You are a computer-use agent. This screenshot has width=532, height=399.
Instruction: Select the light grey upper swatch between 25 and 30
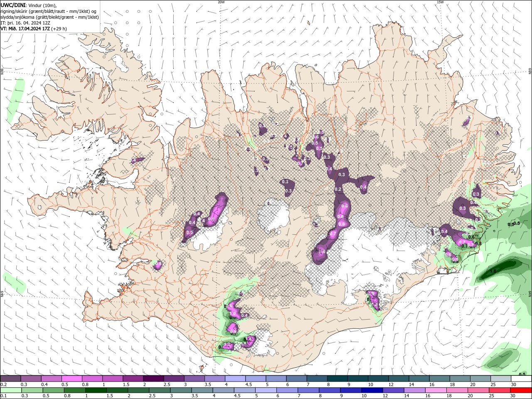click(x=501, y=379)
